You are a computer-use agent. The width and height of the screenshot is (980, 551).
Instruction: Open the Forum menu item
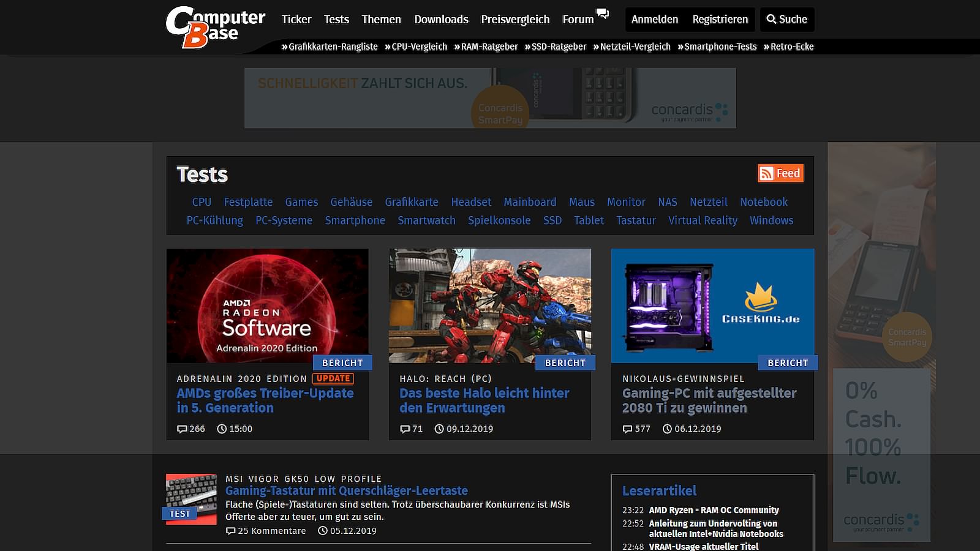point(578,19)
